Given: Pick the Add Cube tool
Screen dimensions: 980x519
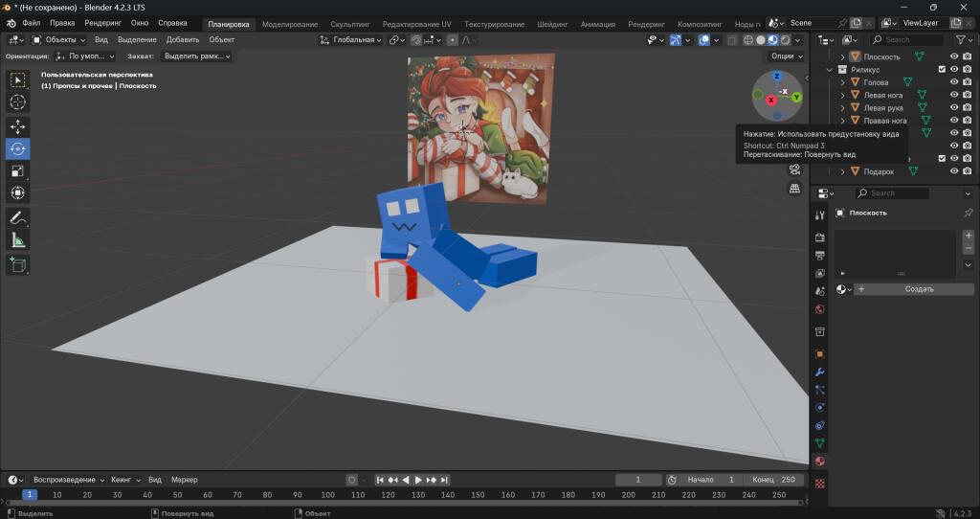Looking at the screenshot, I should [x=17, y=265].
